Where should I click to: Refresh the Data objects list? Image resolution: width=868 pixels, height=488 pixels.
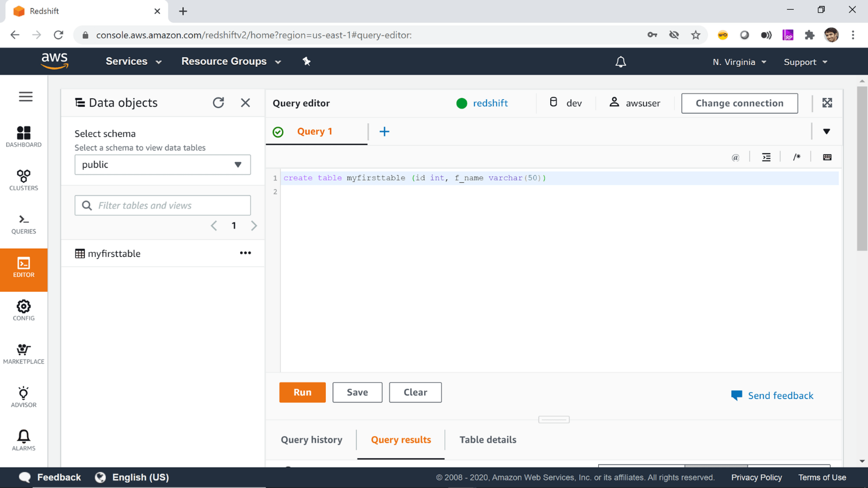click(x=218, y=103)
